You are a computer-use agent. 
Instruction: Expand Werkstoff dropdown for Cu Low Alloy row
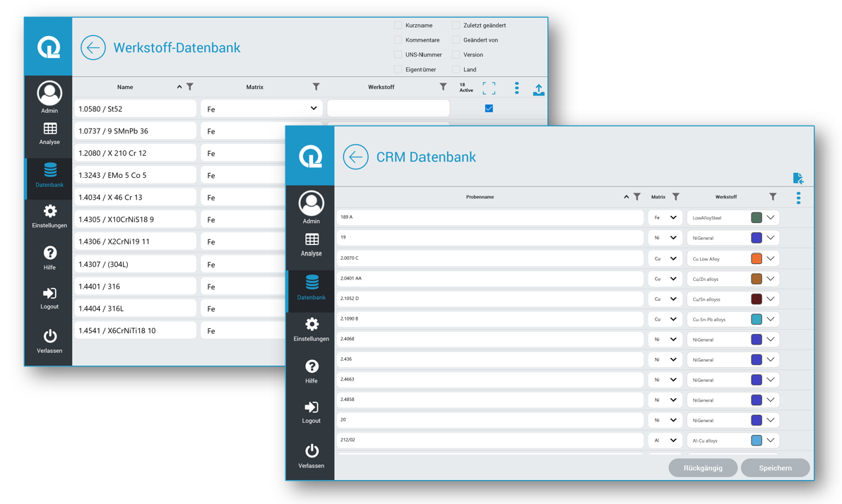[771, 258]
